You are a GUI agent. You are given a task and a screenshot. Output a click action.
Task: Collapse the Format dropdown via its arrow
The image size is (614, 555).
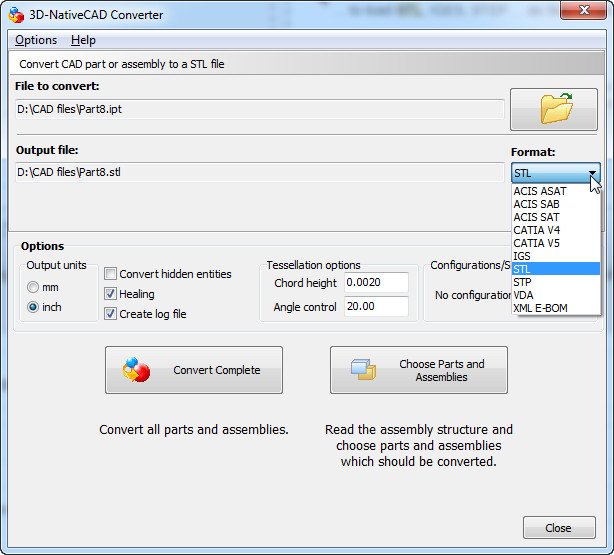(592, 173)
